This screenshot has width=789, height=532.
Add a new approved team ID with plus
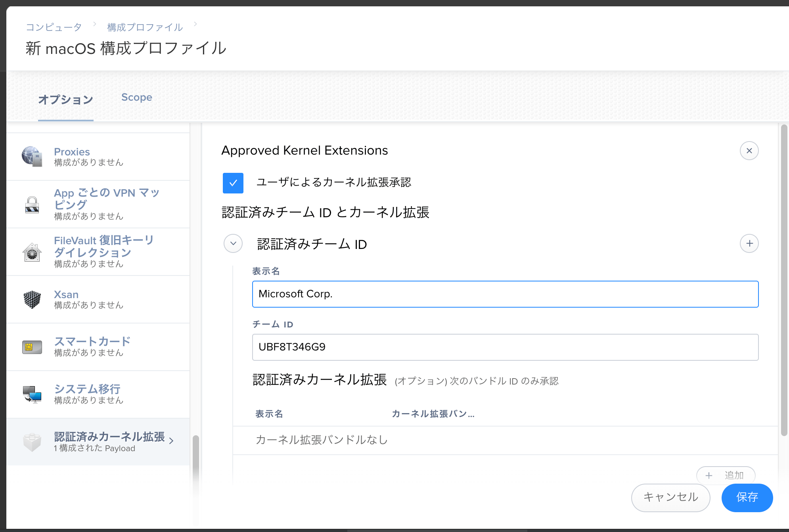coord(749,243)
